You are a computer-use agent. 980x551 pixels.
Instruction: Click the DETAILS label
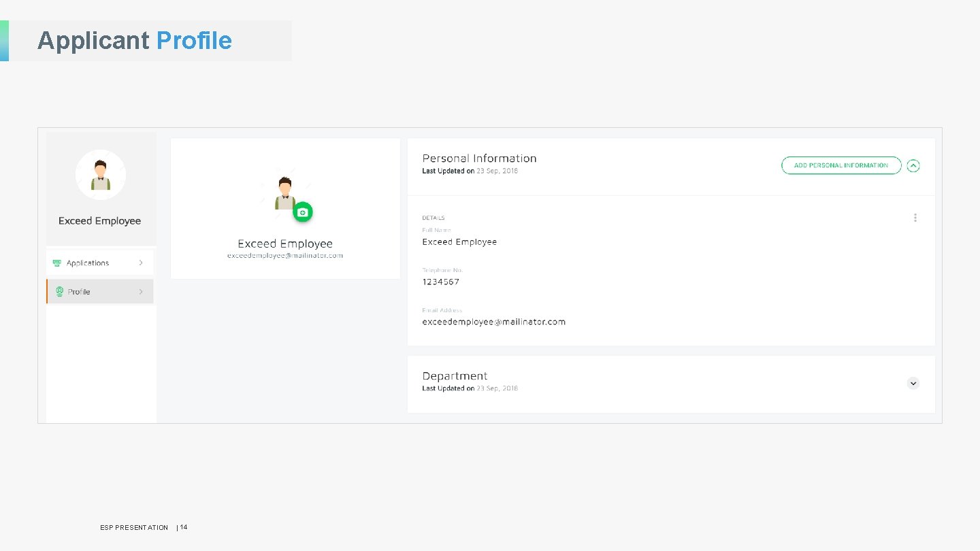(x=433, y=218)
